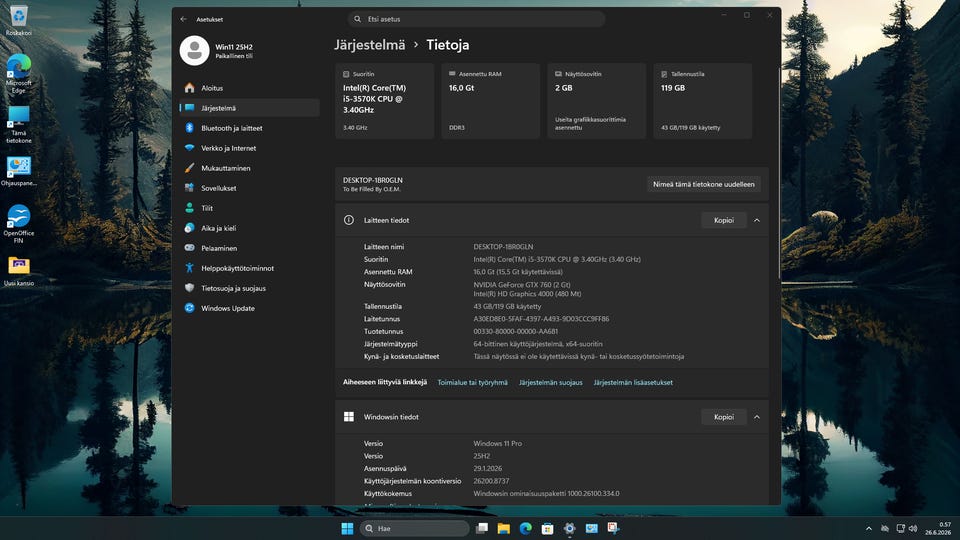Click the Settings gear taskbar icon

point(569,528)
